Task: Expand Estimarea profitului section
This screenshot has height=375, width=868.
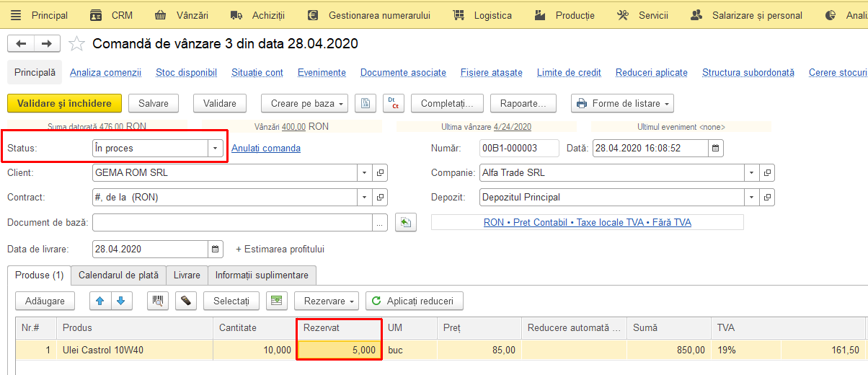Action: point(280,249)
